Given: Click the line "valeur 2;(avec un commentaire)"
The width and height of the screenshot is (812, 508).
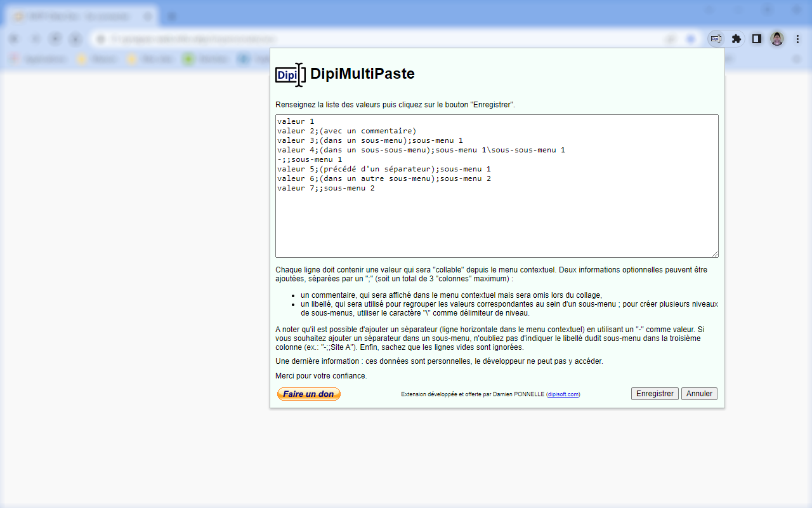Looking at the screenshot, I should pos(346,131).
